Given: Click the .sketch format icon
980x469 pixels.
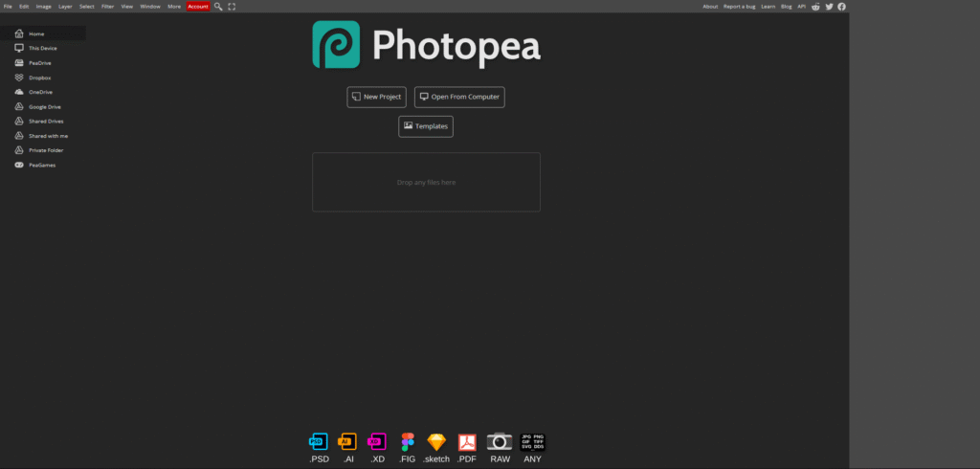Looking at the screenshot, I should (436, 442).
